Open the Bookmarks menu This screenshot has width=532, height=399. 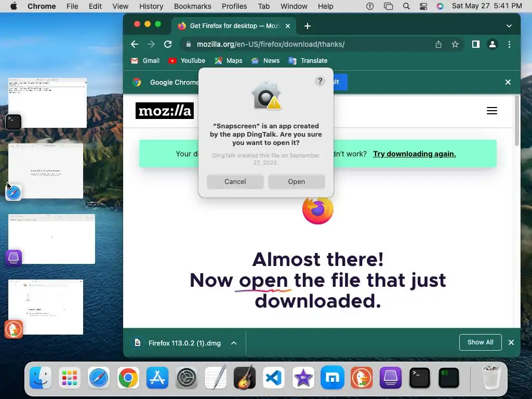pyautogui.click(x=193, y=6)
